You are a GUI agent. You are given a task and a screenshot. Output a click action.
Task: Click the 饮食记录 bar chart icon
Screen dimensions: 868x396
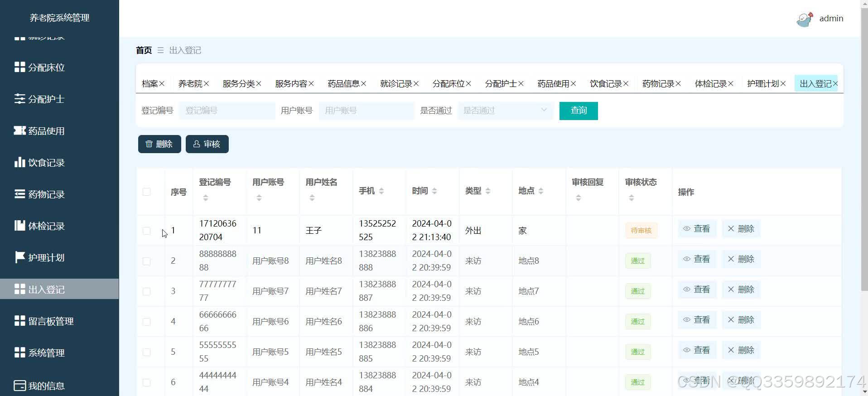click(19, 162)
